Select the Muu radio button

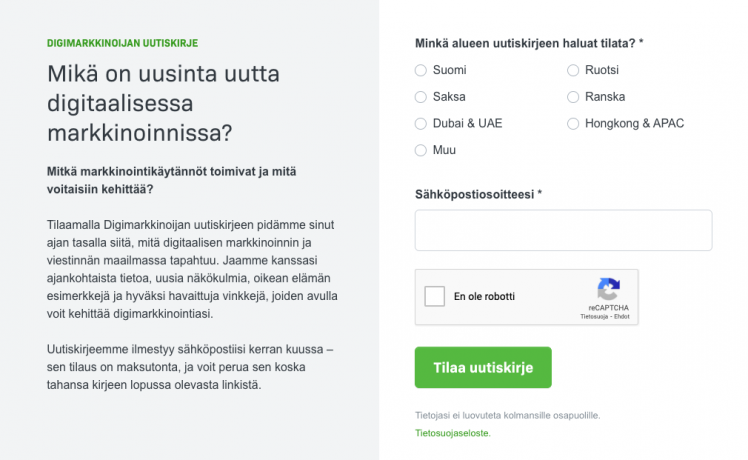[420, 150]
